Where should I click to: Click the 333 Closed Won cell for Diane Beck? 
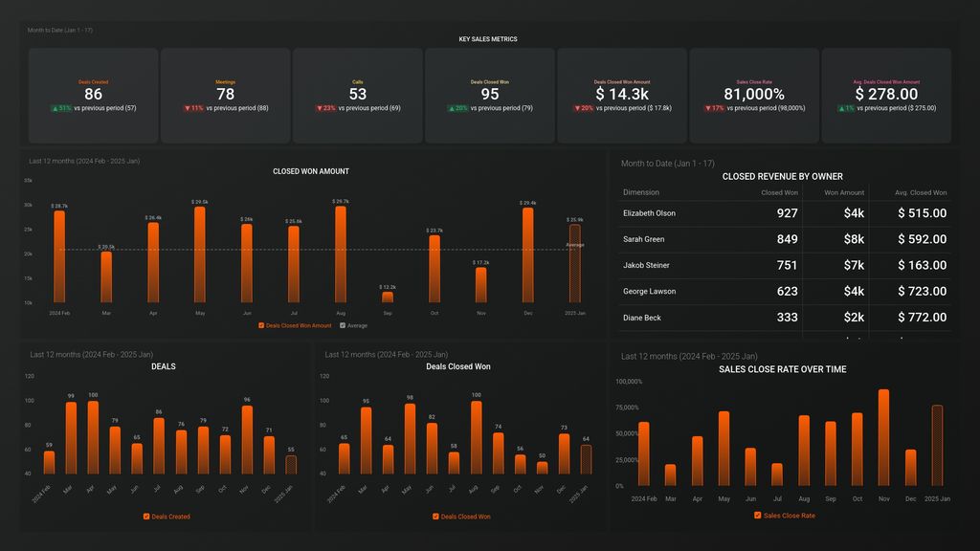coord(787,318)
